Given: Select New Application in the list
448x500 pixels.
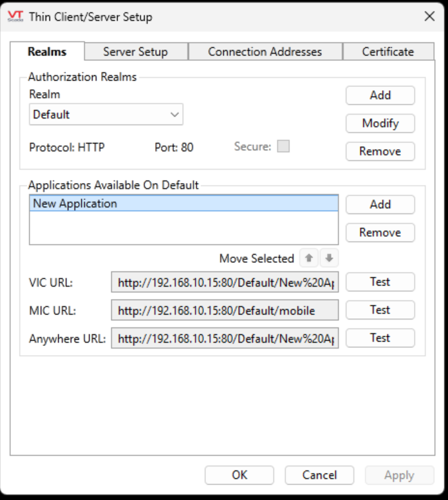Looking at the screenshot, I should (x=183, y=204).
